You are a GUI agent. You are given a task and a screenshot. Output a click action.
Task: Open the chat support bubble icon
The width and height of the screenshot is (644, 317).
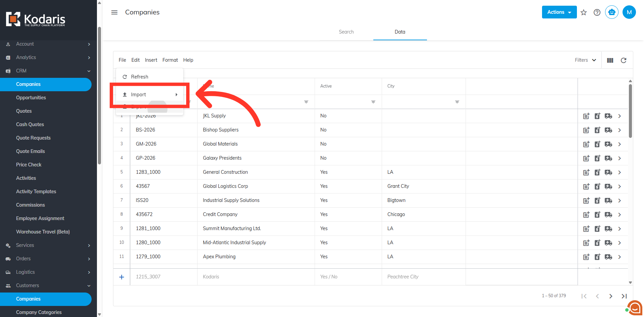[x=635, y=308]
